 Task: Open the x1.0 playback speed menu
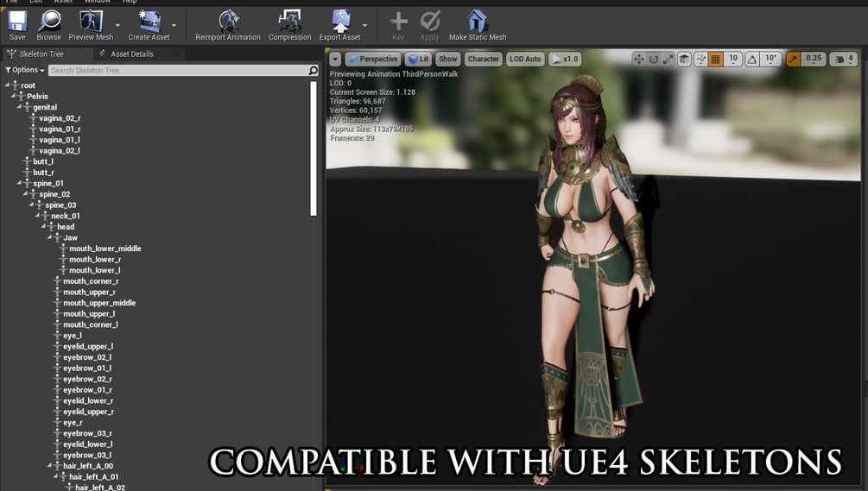(x=565, y=60)
